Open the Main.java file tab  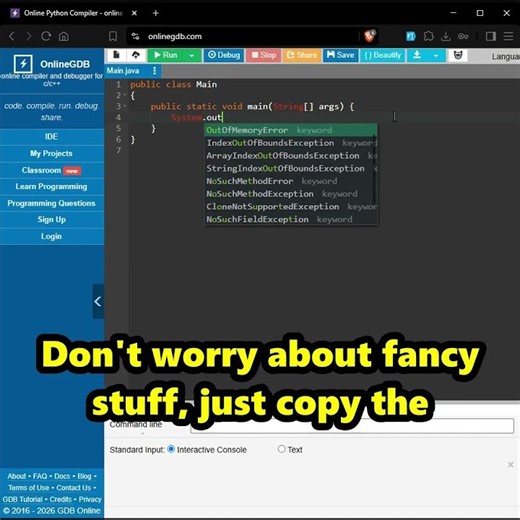[x=123, y=71]
